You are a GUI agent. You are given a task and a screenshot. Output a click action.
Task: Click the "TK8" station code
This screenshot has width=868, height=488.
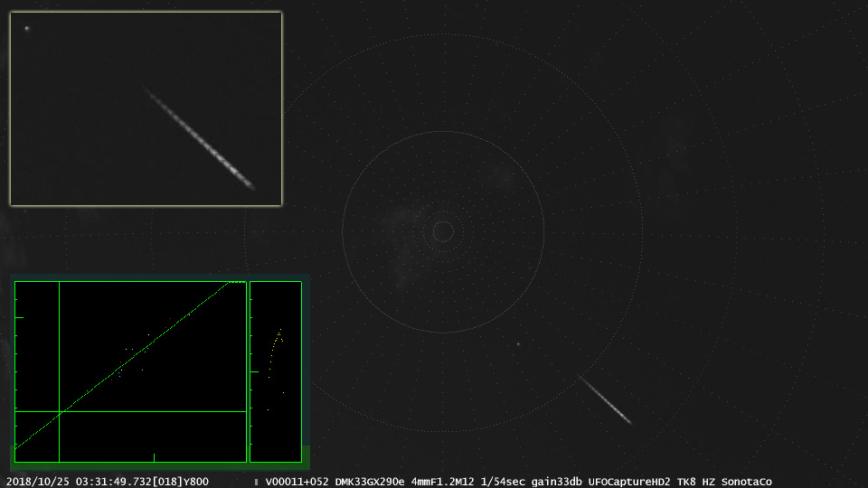pyautogui.click(x=686, y=482)
